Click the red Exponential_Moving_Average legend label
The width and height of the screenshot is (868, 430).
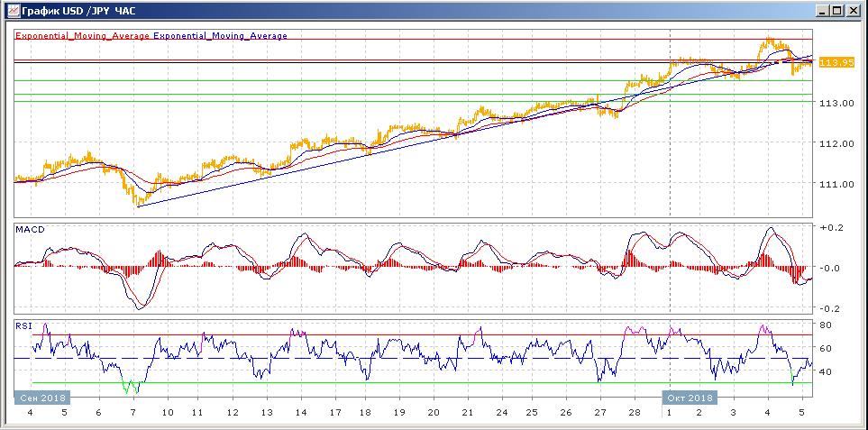click(83, 36)
